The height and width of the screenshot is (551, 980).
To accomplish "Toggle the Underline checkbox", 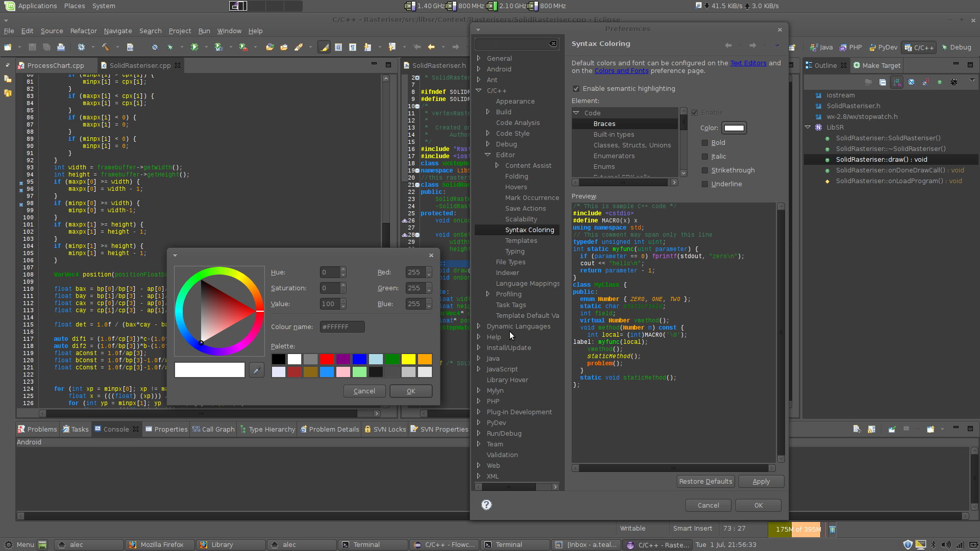I will 705,184.
